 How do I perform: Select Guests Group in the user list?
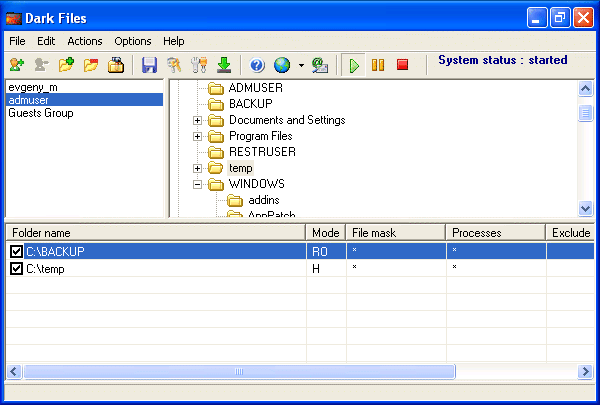(x=84, y=113)
